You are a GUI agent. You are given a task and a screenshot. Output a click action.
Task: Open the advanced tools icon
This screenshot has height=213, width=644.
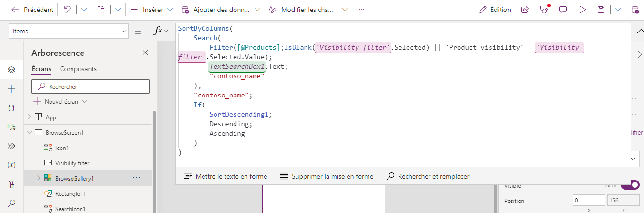(11, 184)
